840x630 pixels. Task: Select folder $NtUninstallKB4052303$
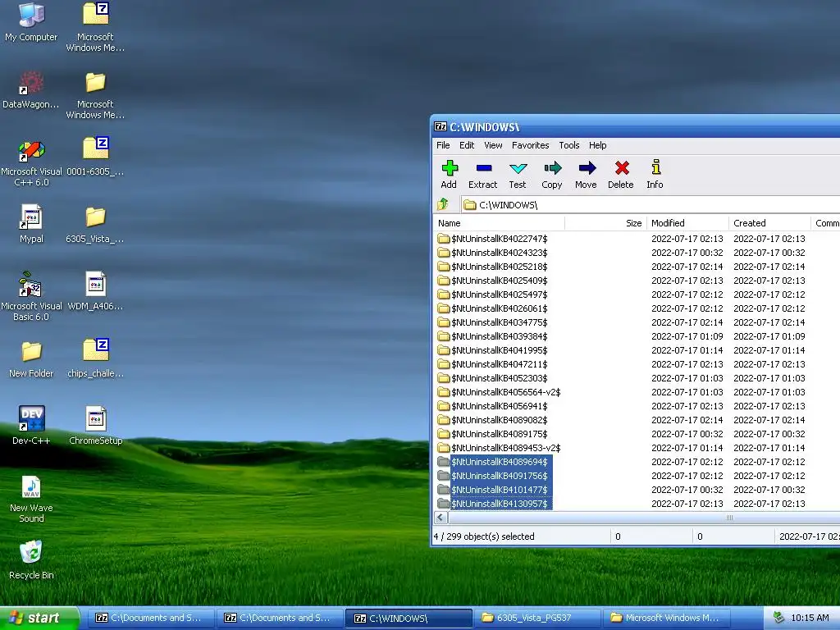(492, 377)
